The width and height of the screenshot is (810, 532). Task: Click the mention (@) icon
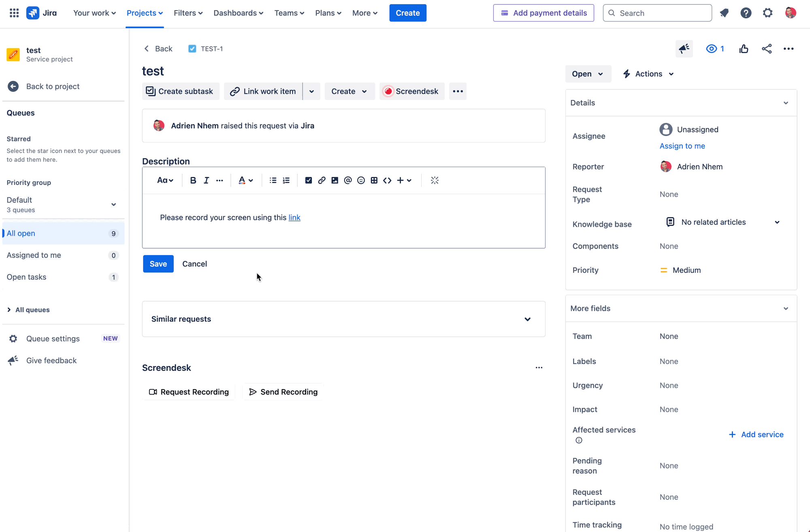coord(348,181)
